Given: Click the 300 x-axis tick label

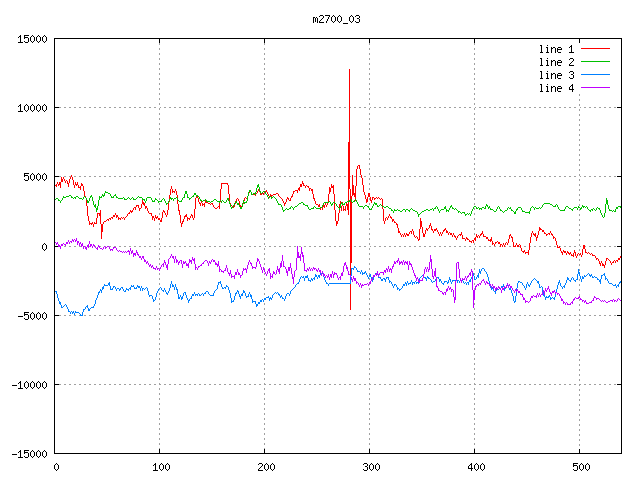Looking at the screenshot, I should click(x=369, y=467).
